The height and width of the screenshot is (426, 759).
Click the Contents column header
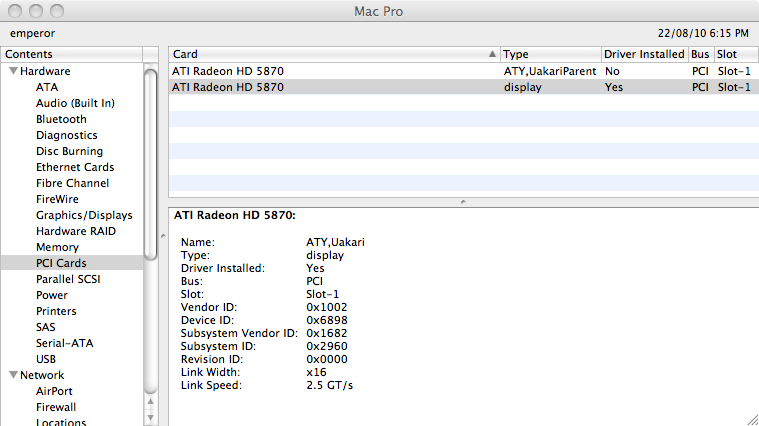pyautogui.click(x=72, y=54)
